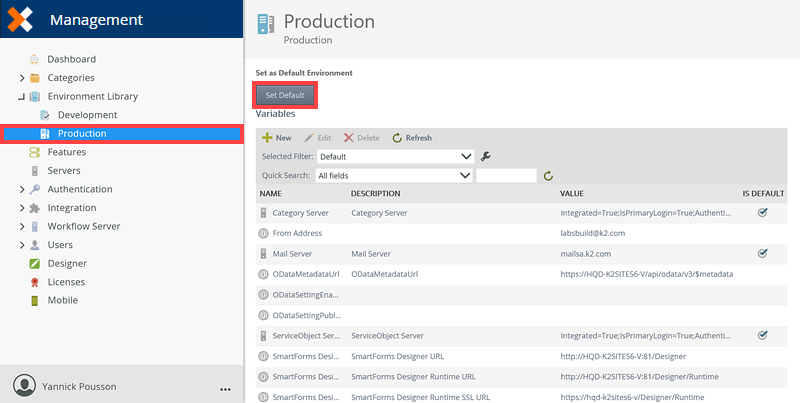Click the Features icon in the sidebar
This screenshot has height=403, width=800.
coord(35,152)
